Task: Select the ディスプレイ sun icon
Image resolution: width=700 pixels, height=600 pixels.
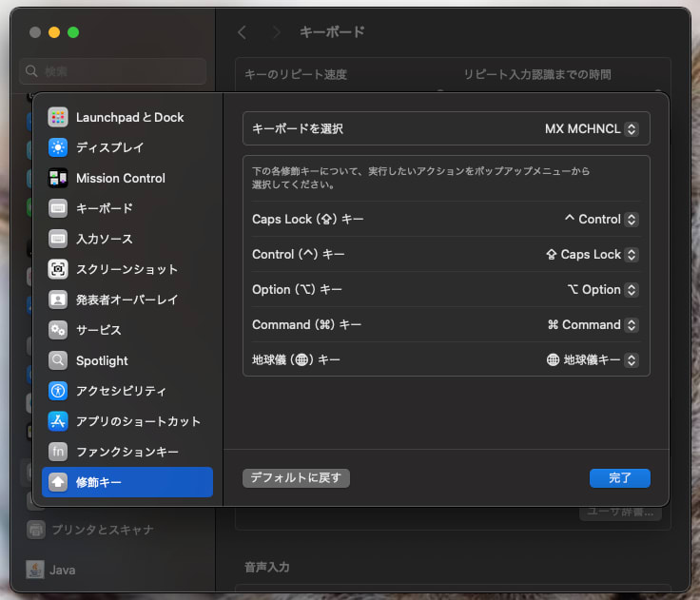Action: coord(58,147)
